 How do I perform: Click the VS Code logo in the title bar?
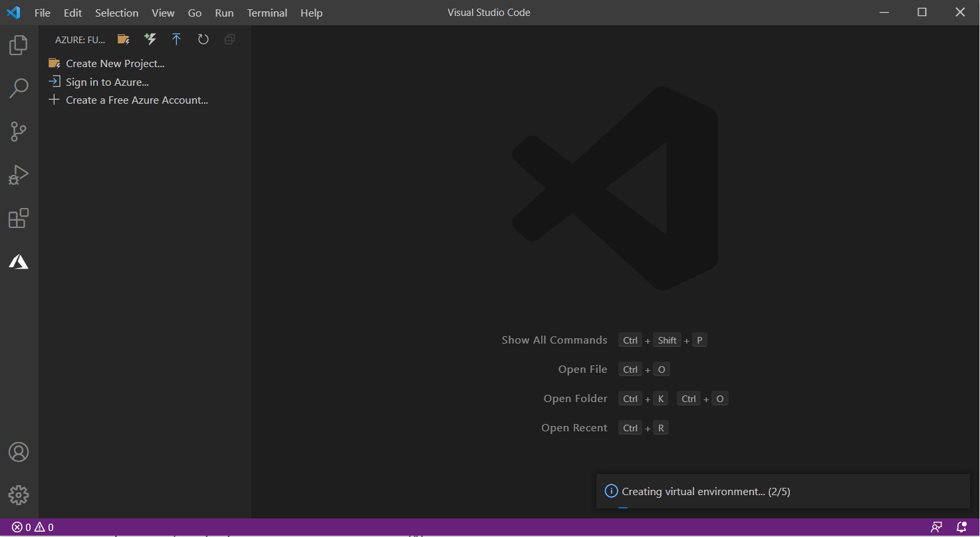(13, 13)
